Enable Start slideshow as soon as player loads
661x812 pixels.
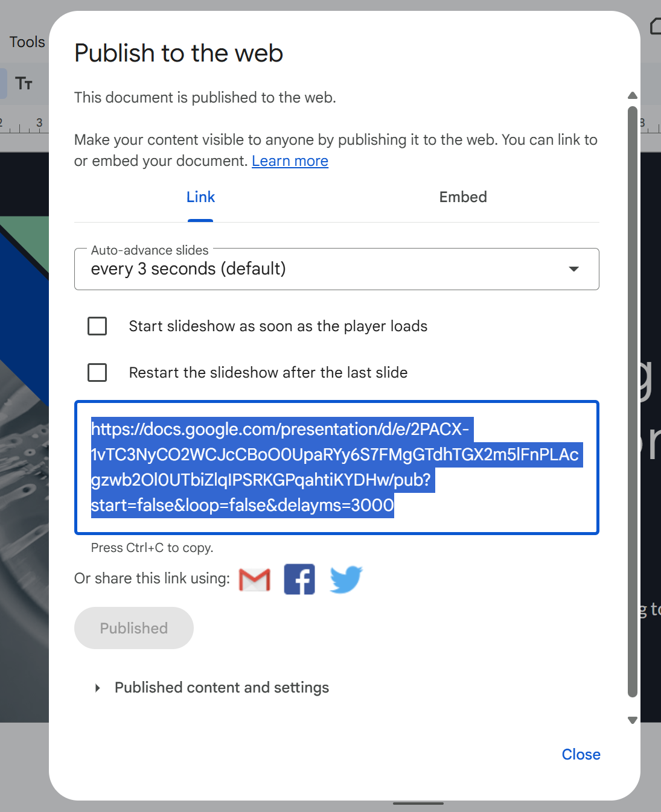coord(97,326)
